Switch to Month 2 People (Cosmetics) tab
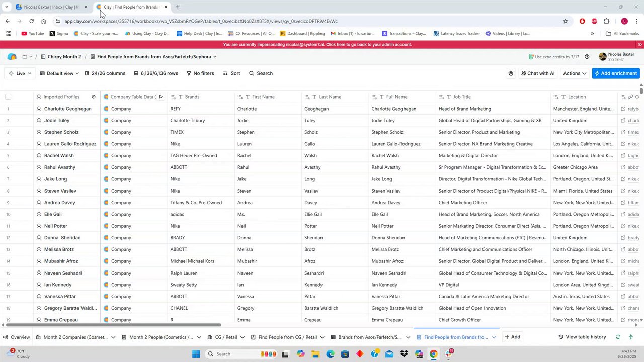Image resolution: width=644 pixels, height=362 pixels. (x=160, y=337)
